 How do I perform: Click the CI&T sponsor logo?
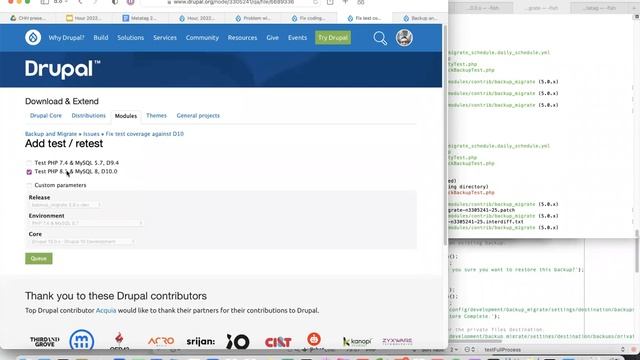278,342
